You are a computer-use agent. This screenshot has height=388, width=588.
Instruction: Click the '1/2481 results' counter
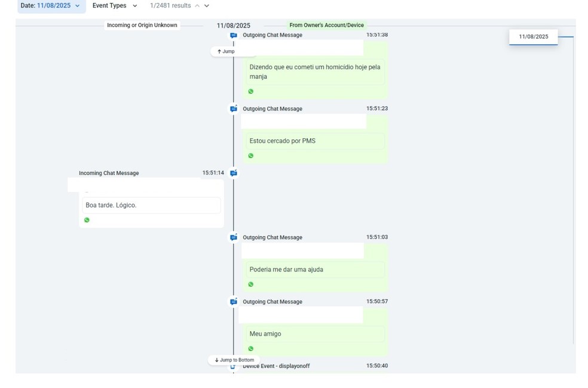[170, 5]
